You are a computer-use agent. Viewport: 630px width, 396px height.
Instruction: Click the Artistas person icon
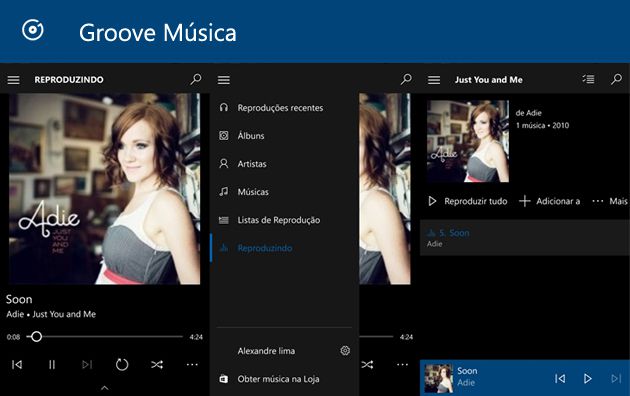(x=224, y=164)
